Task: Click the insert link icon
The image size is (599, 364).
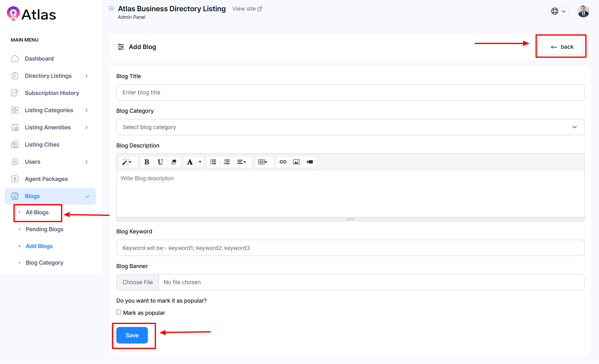Action: click(x=283, y=162)
